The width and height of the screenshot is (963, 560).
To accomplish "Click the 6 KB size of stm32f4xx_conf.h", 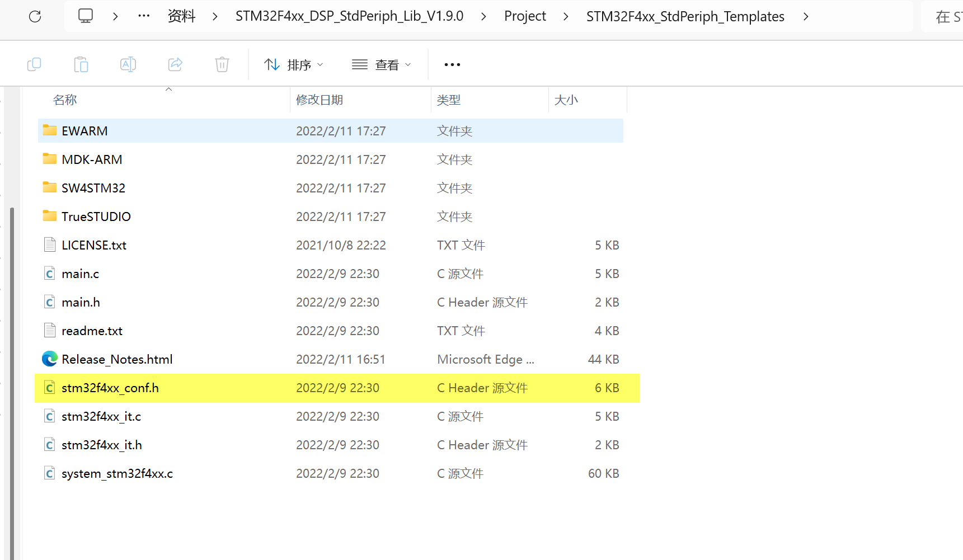I will 607,387.
